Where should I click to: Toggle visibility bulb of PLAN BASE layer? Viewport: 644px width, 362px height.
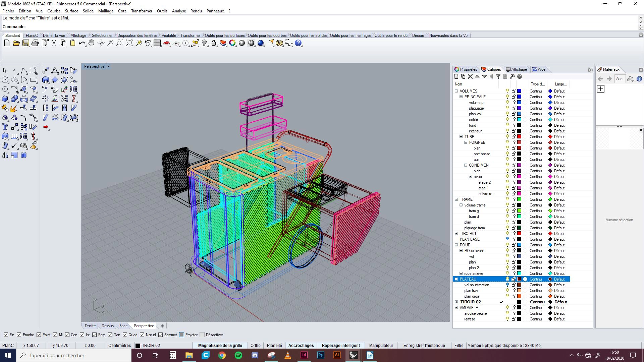507,239
